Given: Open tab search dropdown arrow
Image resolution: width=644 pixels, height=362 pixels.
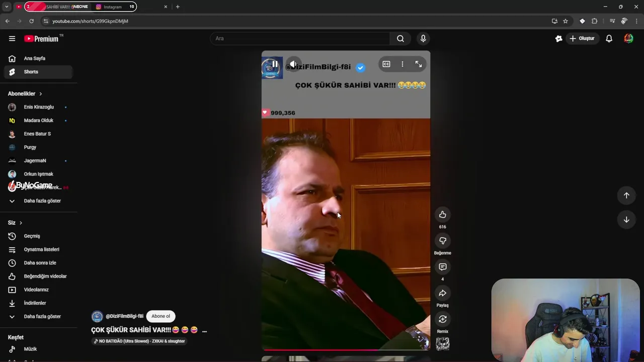Looking at the screenshot, I should 7,7.
